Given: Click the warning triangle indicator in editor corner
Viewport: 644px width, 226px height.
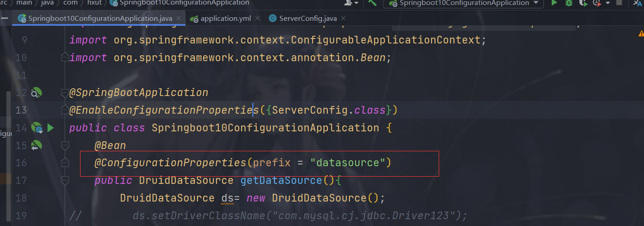Looking at the screenshot, I should point(641,34).
